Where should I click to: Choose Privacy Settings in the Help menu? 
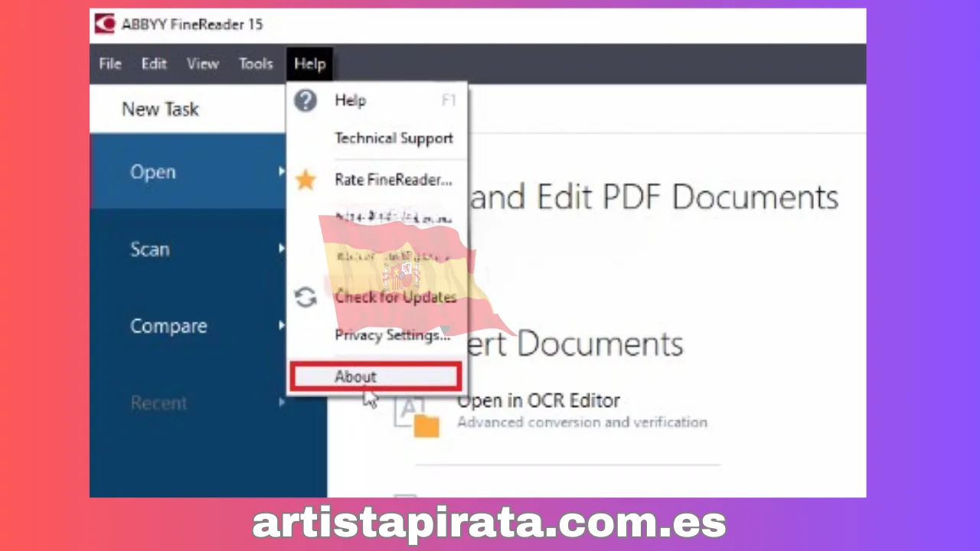(392, 335)
